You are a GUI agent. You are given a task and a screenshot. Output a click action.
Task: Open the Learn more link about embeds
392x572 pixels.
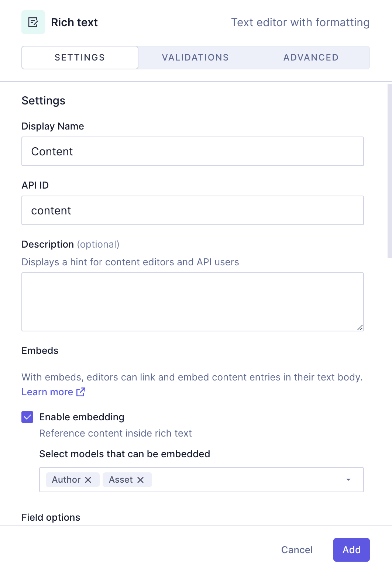48,392
